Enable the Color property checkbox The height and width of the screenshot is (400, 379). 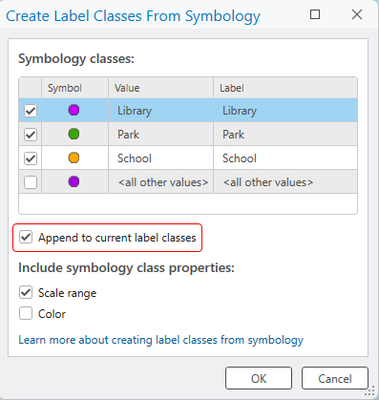pyautogui.click(x=26, y=314)
